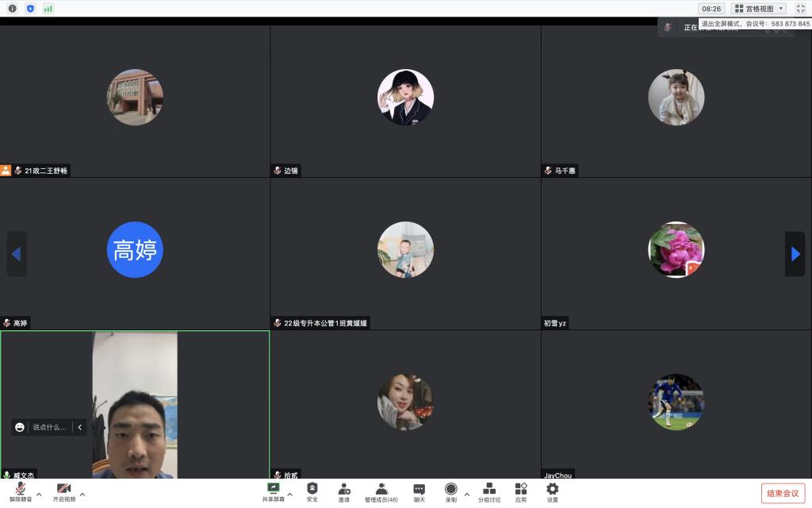This screenshot has width=812, height=508.
Task: Open the 应用 apps icon
Action: [x=520, y=491]
